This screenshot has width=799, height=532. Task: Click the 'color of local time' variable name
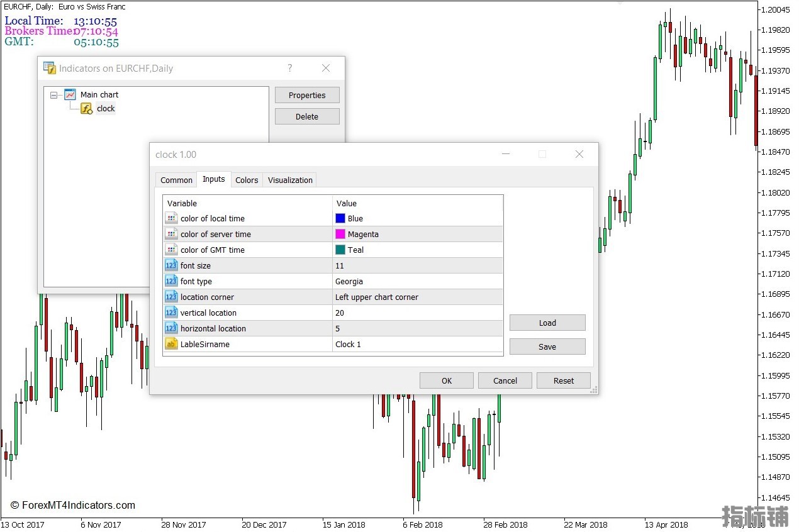(213, 218)
